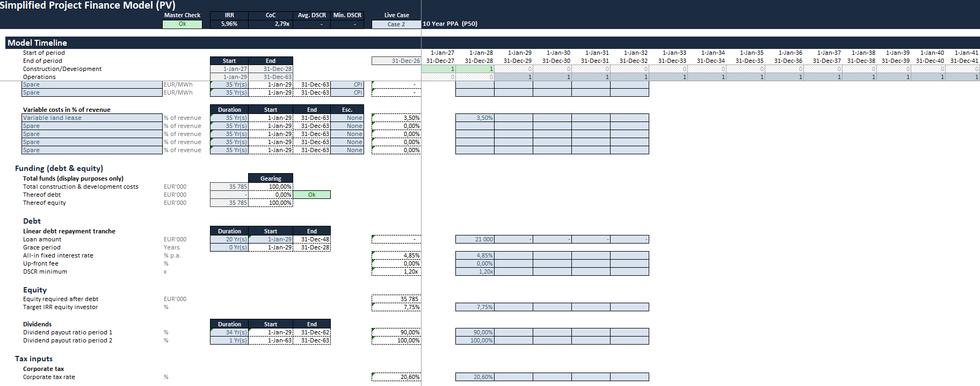The width and height of the screenshot is (980, 386).
Task: Click the Variable land lease name cell
Action: (x=92, y=118)
